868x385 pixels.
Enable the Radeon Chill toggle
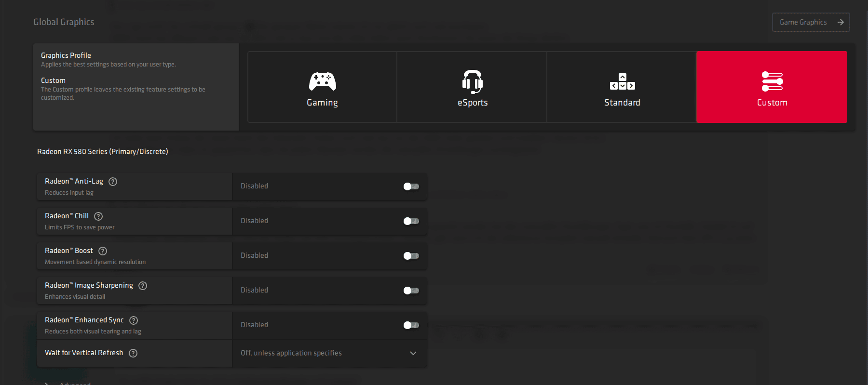coord(411,221)
